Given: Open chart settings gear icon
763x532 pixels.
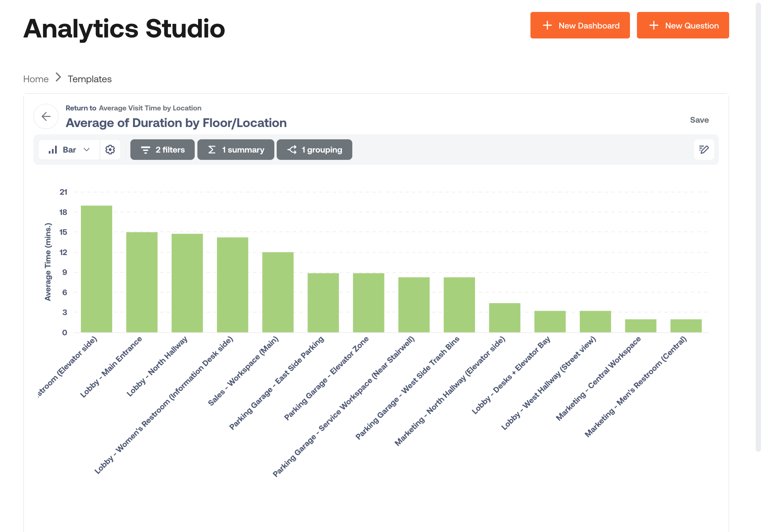Looking at the screenshot, I should point(110,150).
